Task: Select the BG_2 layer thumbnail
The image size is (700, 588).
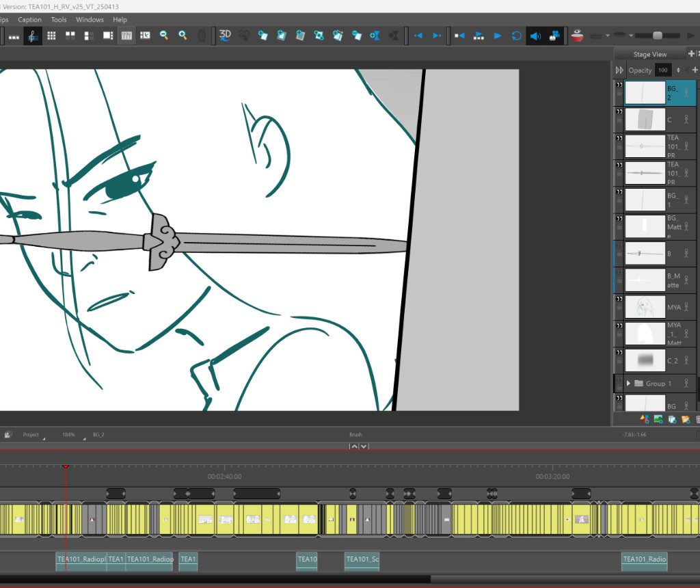Action: [645, 93]
